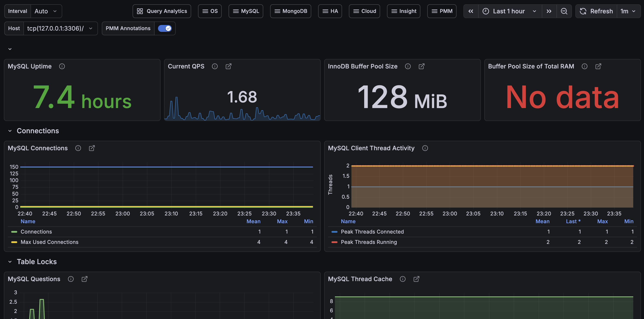
Task: Zoom out the time range with the magnifier
Action: (564, 11)
